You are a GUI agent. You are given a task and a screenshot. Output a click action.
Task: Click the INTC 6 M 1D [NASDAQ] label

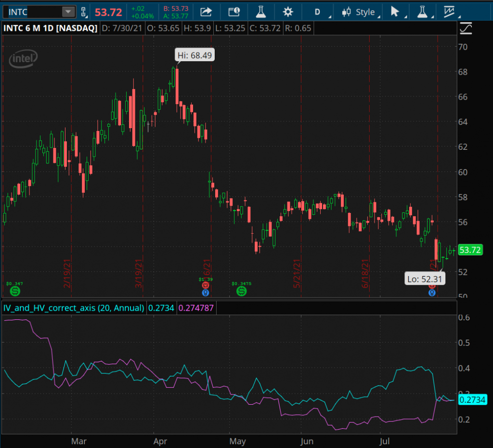[50, 28]
